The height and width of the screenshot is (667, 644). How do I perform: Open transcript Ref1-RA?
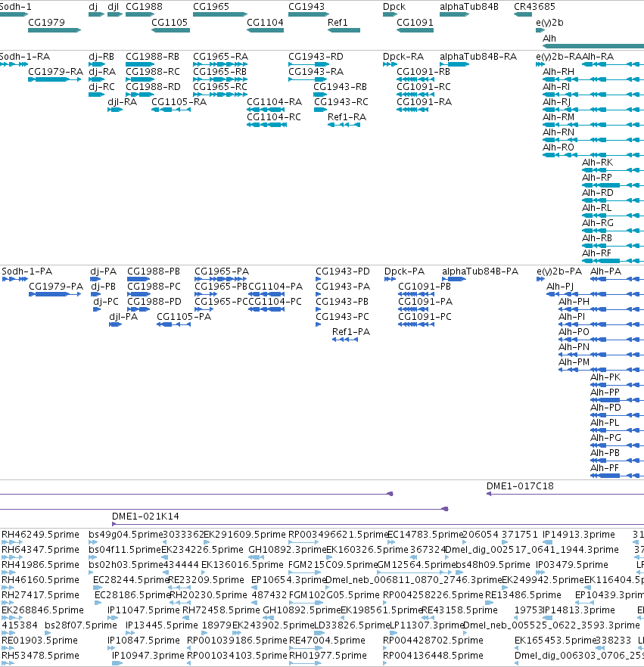pyautogui.click(x=344, y=125)
